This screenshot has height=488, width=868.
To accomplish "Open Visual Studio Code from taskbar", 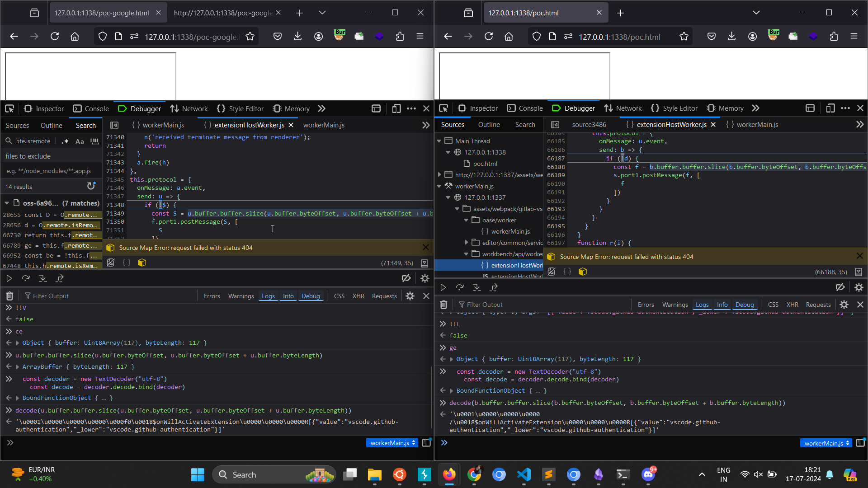I will 524,474.
